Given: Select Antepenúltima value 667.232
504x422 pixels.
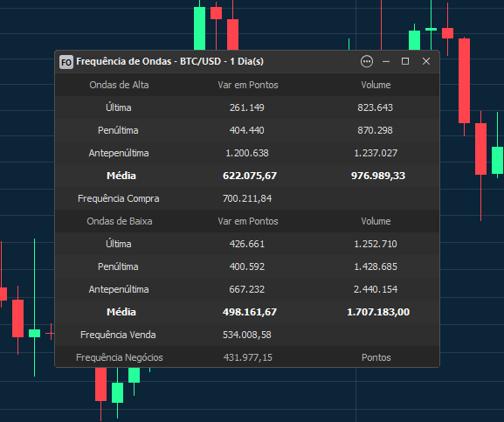Looking at the screenshot, I should [247, 289].
